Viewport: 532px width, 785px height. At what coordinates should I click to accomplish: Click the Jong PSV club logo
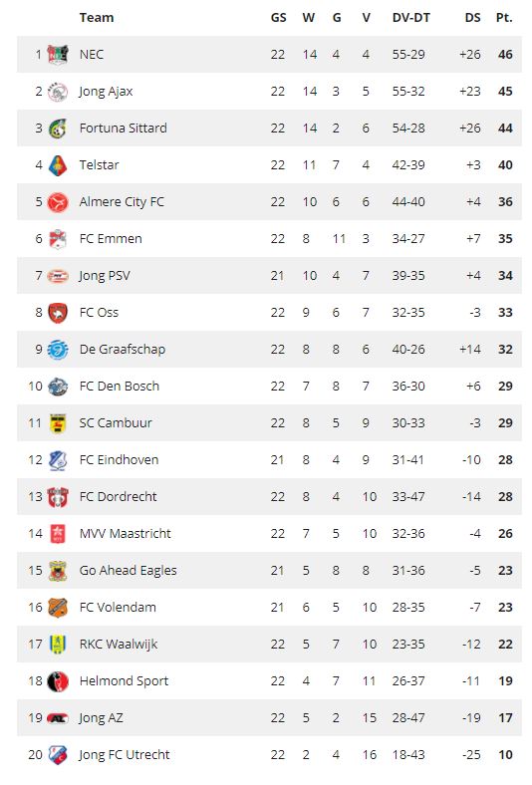point(58,275)
